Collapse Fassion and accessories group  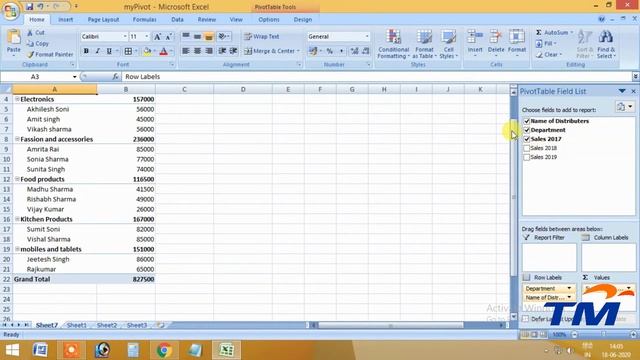[x=17, y=139]
